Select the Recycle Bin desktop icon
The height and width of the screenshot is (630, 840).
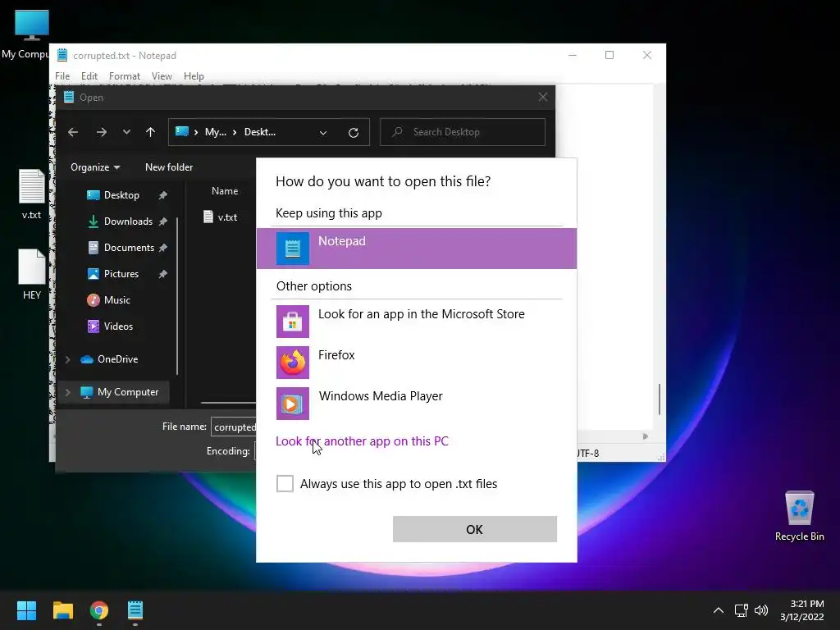799,516
